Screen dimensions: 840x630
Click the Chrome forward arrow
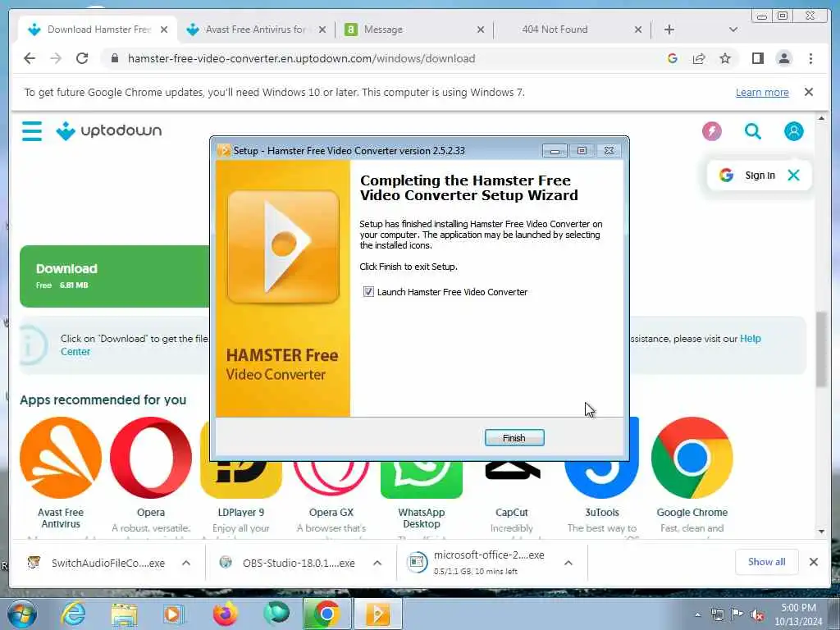(x=56, y=58)
